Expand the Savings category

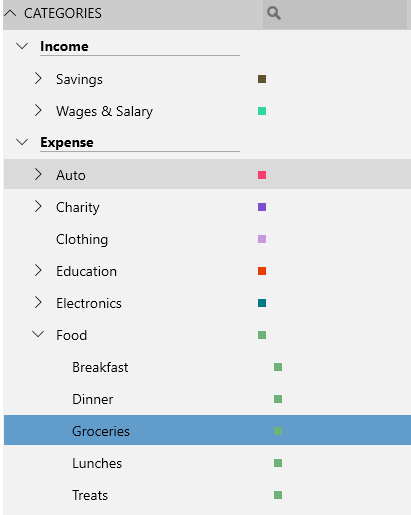[38, 79]
